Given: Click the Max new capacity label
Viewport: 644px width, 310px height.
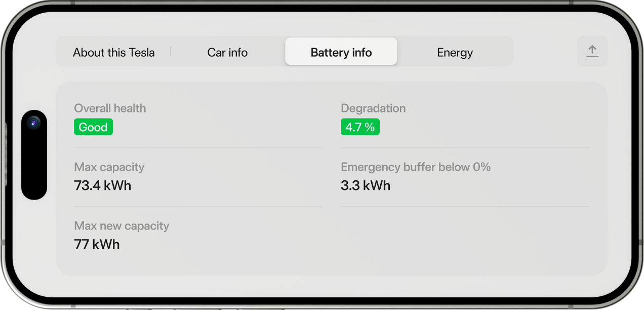Looking at the screenshot, I should 122,226.
